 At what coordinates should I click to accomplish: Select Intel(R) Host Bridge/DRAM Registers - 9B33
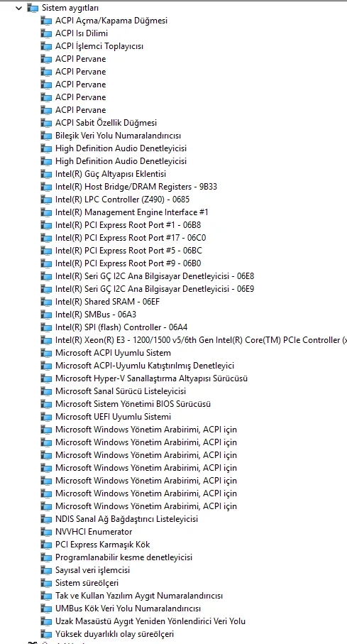click(x=136, y=187)
